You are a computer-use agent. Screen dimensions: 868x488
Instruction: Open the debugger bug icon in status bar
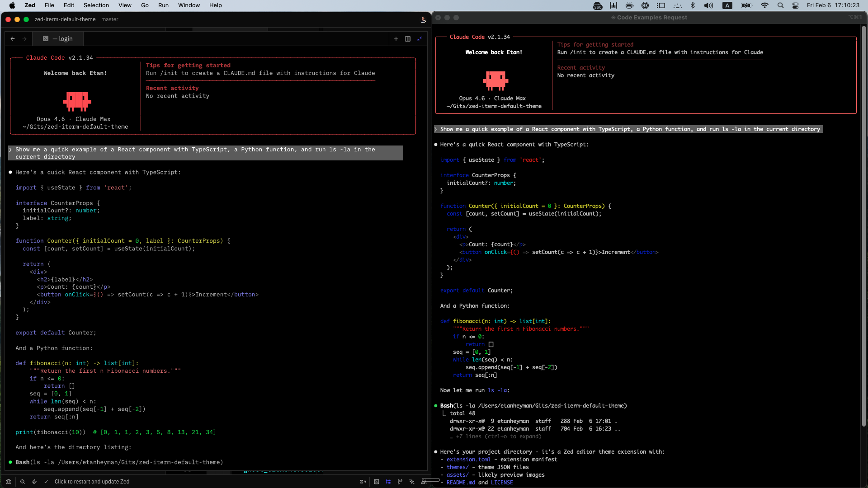pos(9,482)
